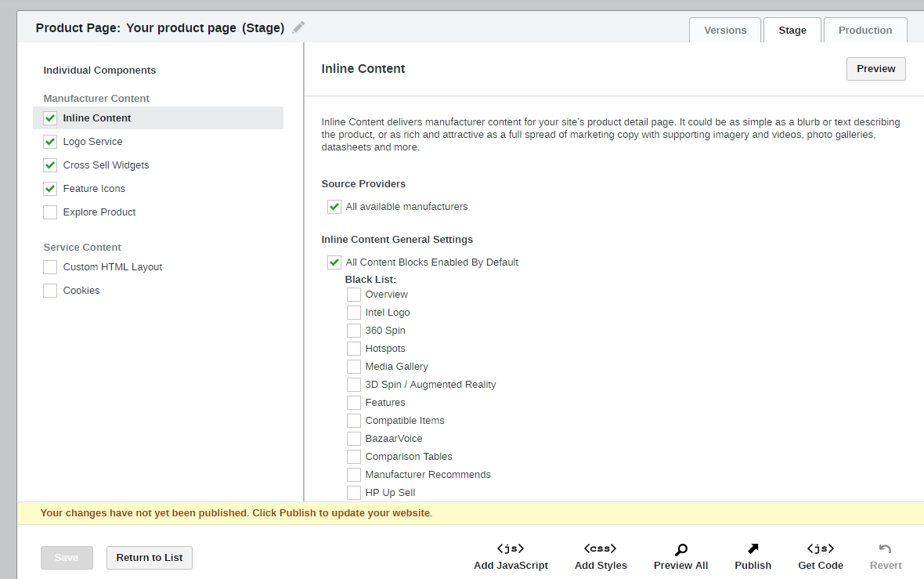Click the Product Page title text

click(160, 27)
